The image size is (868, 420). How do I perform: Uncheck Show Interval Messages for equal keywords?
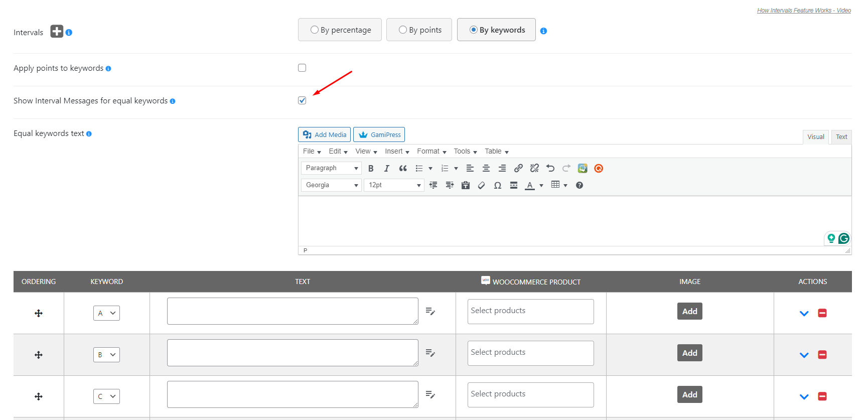pos(302,100)
